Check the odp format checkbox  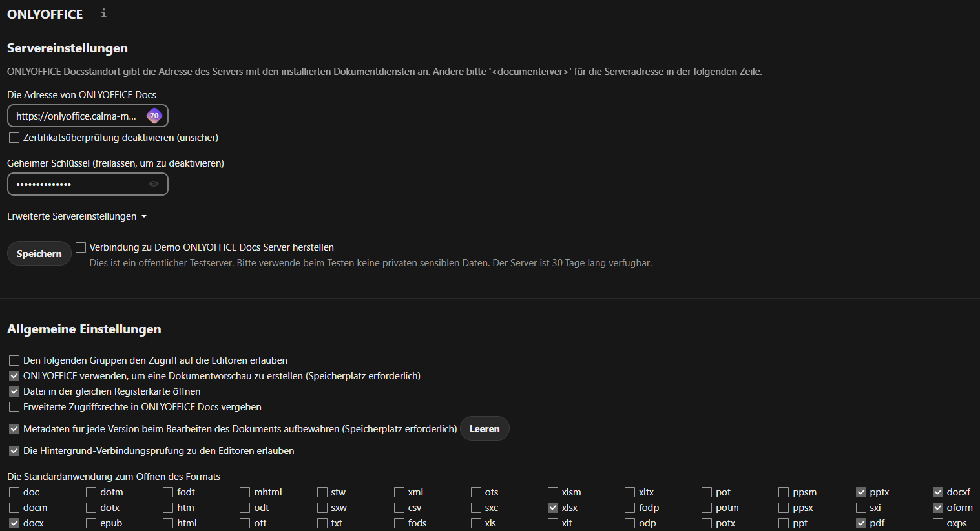[x=630, y=523]
